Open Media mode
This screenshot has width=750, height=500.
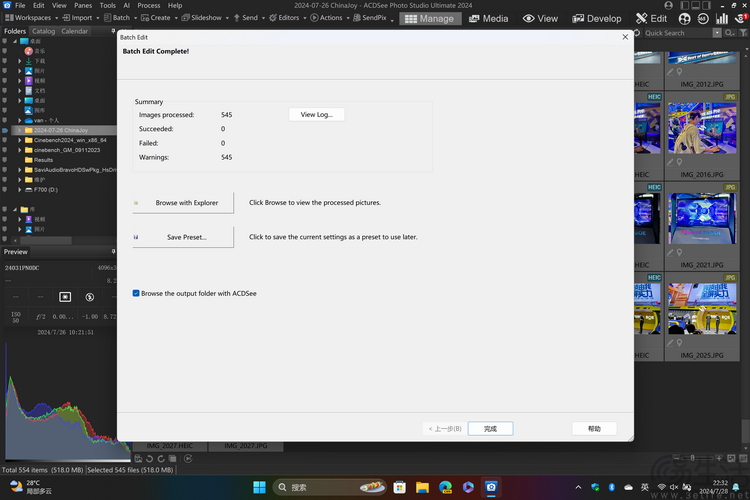point(488,19)
